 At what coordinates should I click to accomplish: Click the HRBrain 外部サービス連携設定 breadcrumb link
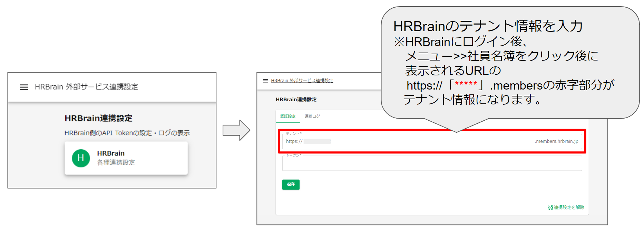[x=302, y=81]
